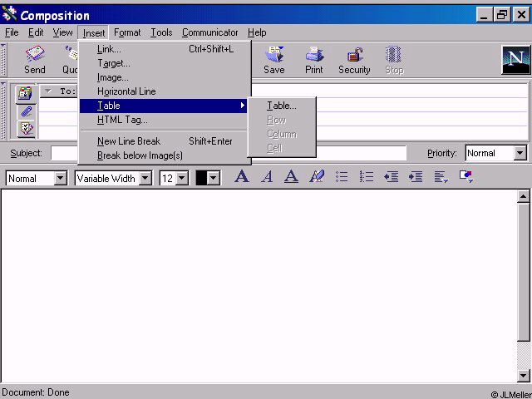Choose Break below Image(s) item

[165, 155]
